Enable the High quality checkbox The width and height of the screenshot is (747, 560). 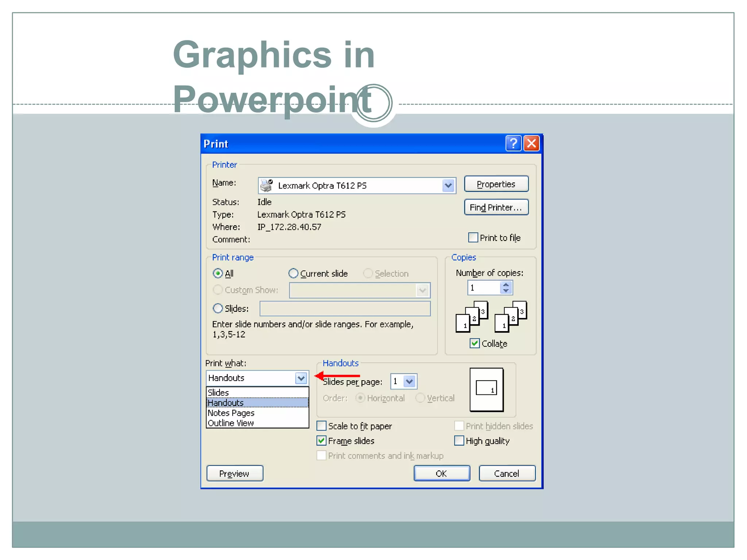point(459,440)
